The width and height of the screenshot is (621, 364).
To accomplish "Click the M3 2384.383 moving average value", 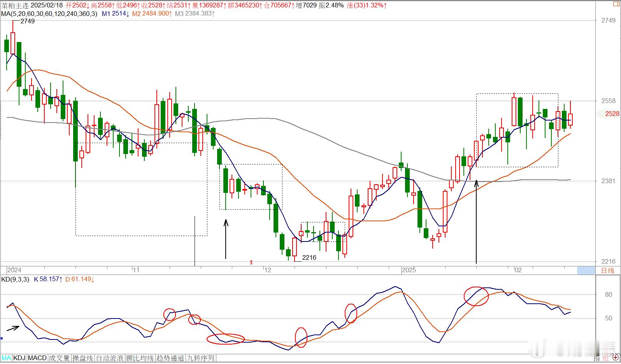I will [195, 14].
